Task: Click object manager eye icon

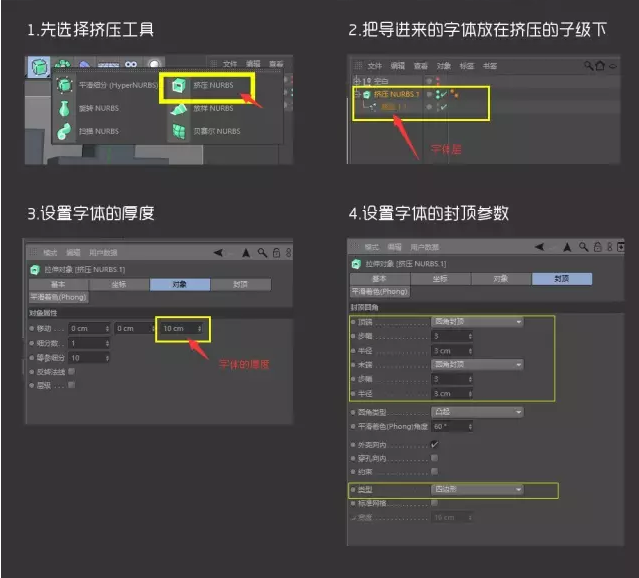Action: (613, 66)
